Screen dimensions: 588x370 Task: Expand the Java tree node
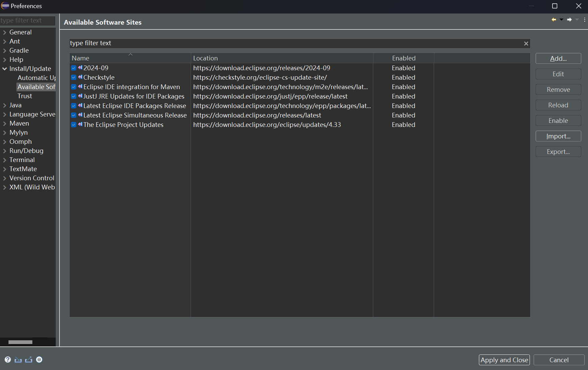click(x=5, y=105)
